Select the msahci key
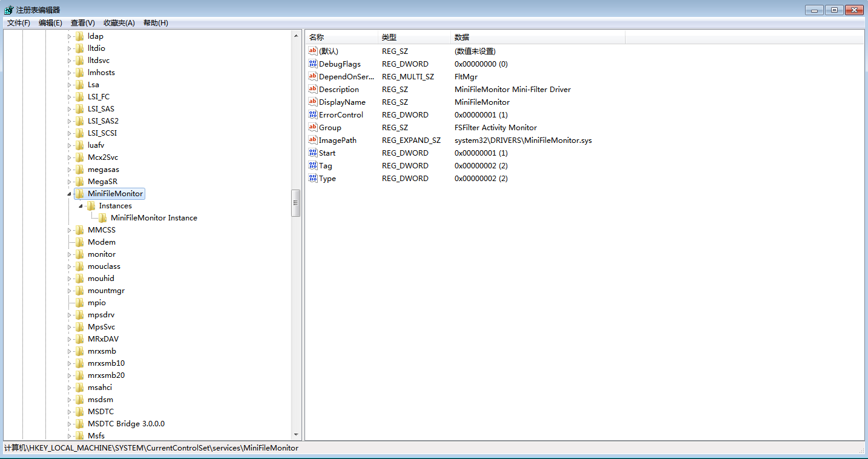 100,388
